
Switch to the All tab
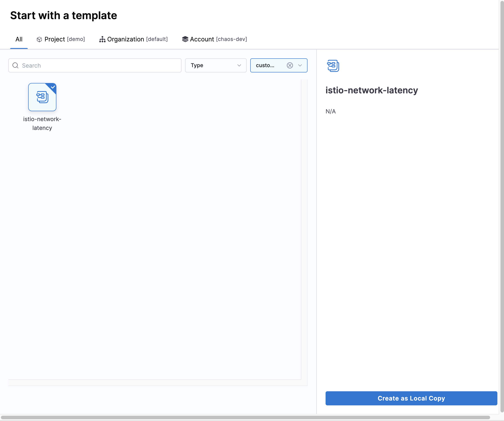(x=19, y=39)
